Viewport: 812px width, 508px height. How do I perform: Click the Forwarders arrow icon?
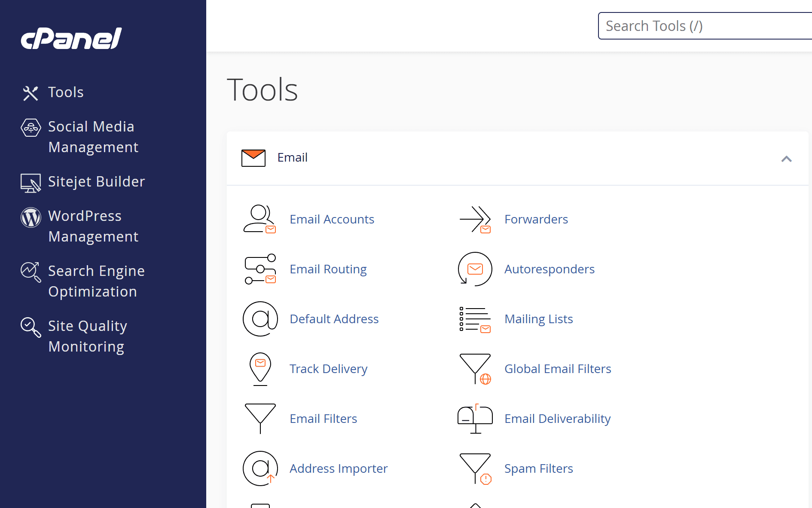tap(475, 219)
